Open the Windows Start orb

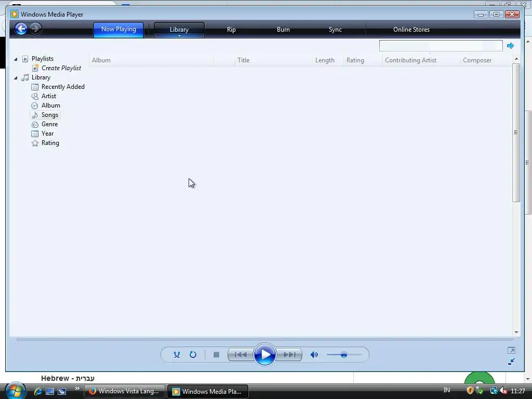click(15, 391)
